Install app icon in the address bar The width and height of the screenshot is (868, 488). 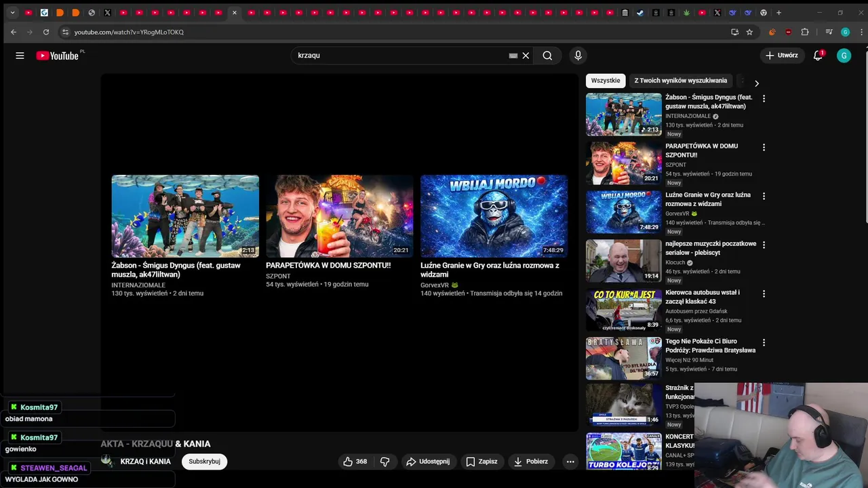click(x=734, y=32)
